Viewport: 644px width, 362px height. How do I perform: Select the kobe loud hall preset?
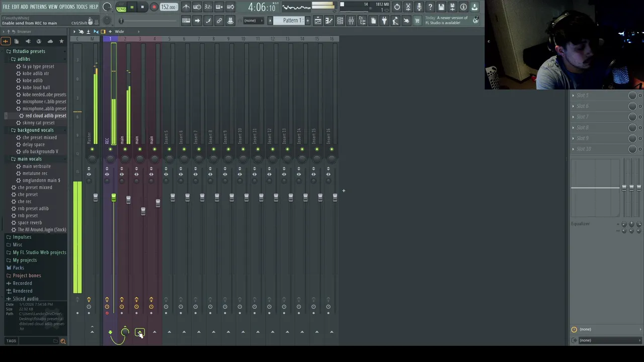click(36, 87)
